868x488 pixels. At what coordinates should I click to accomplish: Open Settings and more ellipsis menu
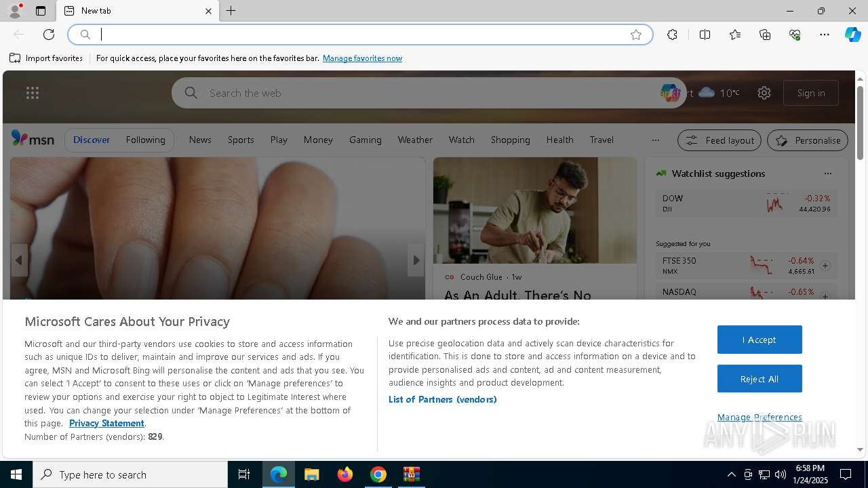point(825,35)
